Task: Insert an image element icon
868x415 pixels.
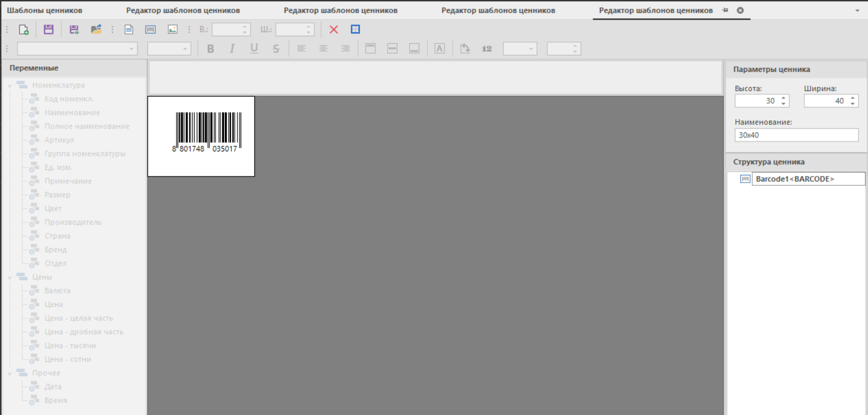Action: [173, 30]
